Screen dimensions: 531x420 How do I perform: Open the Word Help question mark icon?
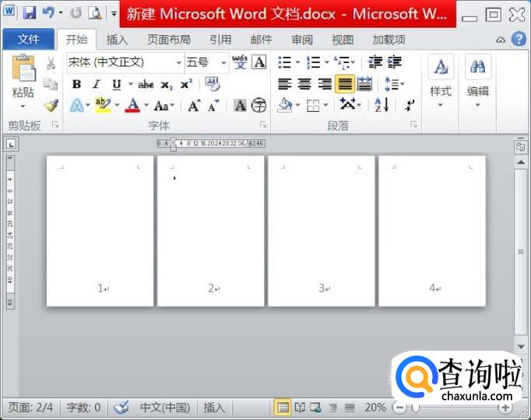519,39
